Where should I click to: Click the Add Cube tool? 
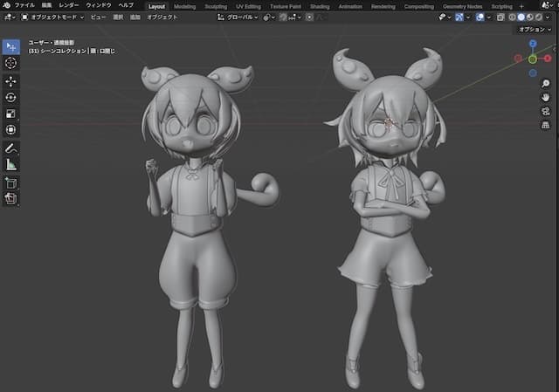(10, 182)
